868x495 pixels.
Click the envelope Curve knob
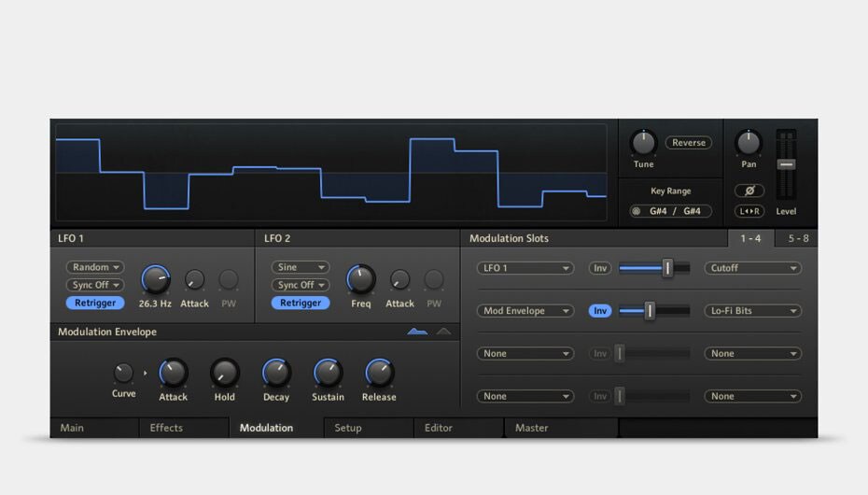(123, 373)
